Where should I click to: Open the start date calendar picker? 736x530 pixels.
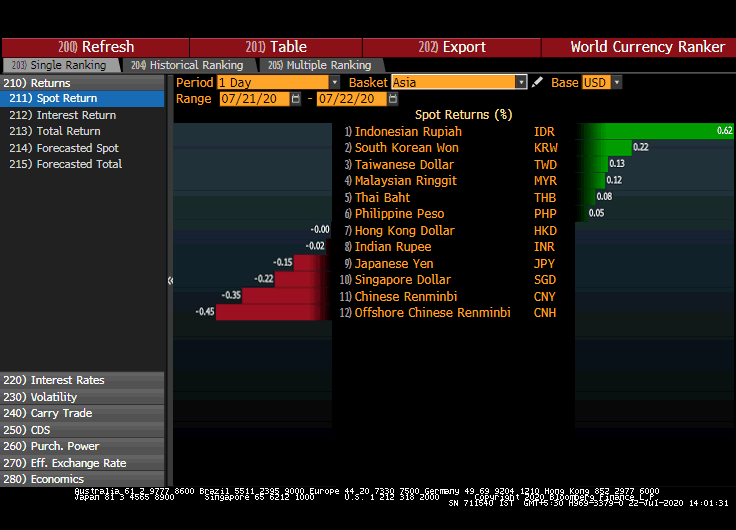coord(296,99)
